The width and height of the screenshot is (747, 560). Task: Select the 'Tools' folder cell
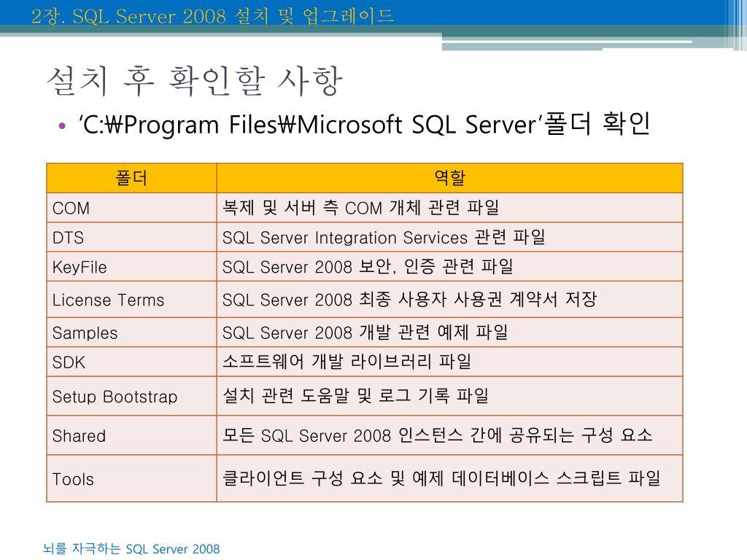(131, 478)
